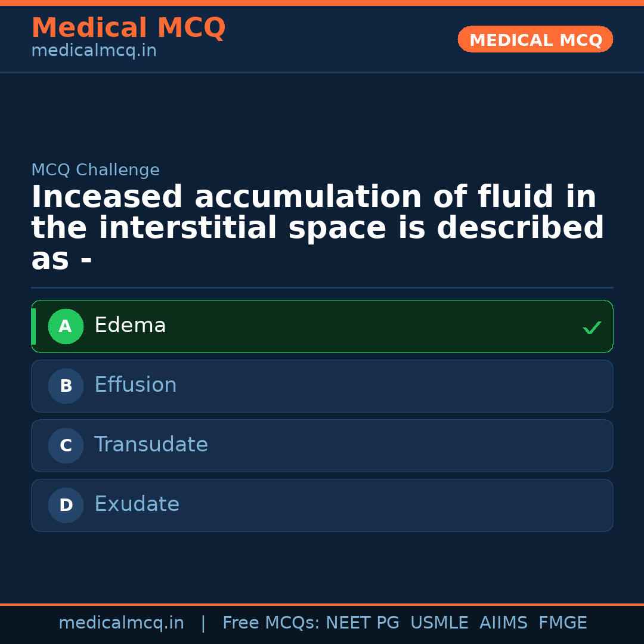Screen dimensions: 644x644
Task: Select the Effusion answer text
Action: pyautogui.click(x=135, y=385)
